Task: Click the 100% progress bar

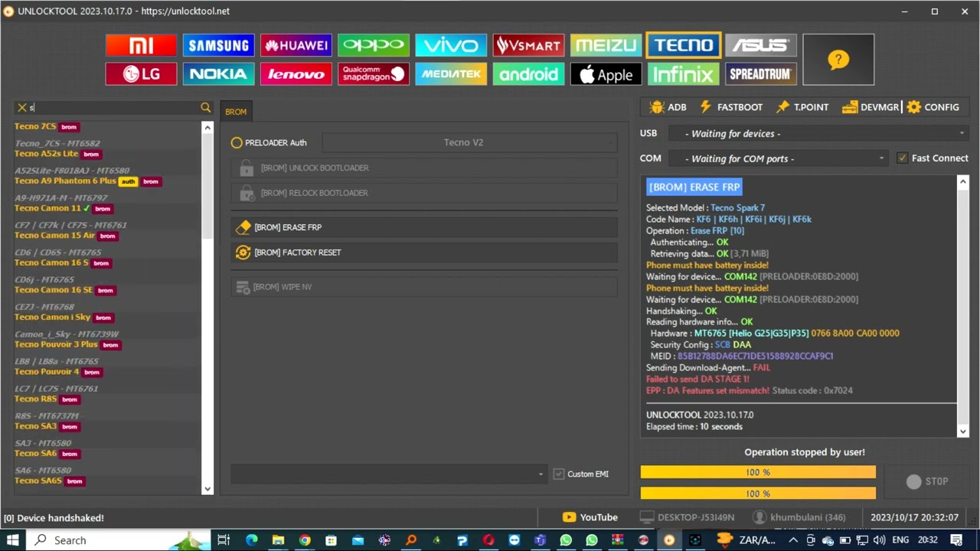Action: coord(756,472)
